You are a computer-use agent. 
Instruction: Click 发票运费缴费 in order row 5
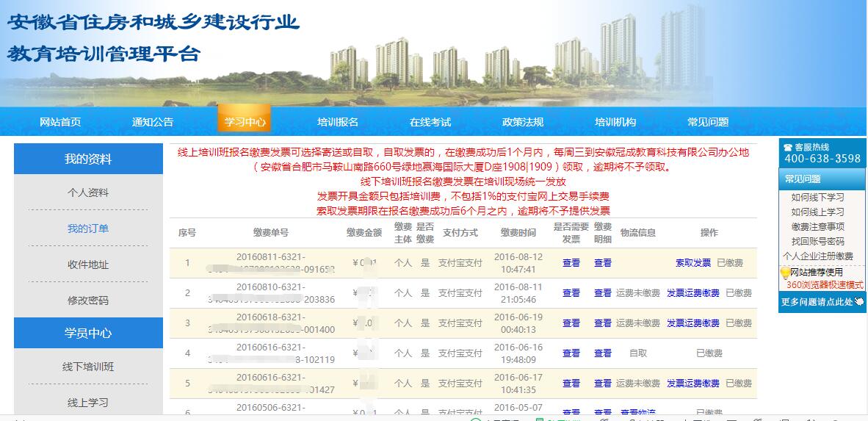(693, 384)
